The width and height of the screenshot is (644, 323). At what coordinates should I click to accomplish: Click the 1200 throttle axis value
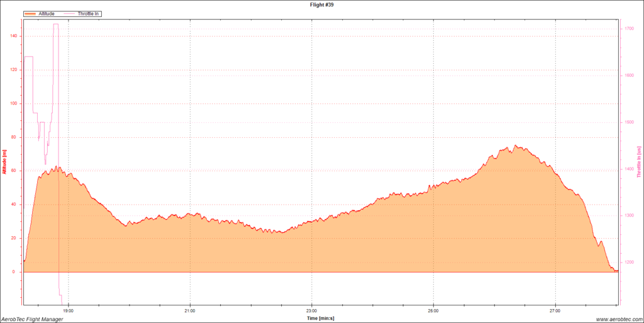point(628,262)
